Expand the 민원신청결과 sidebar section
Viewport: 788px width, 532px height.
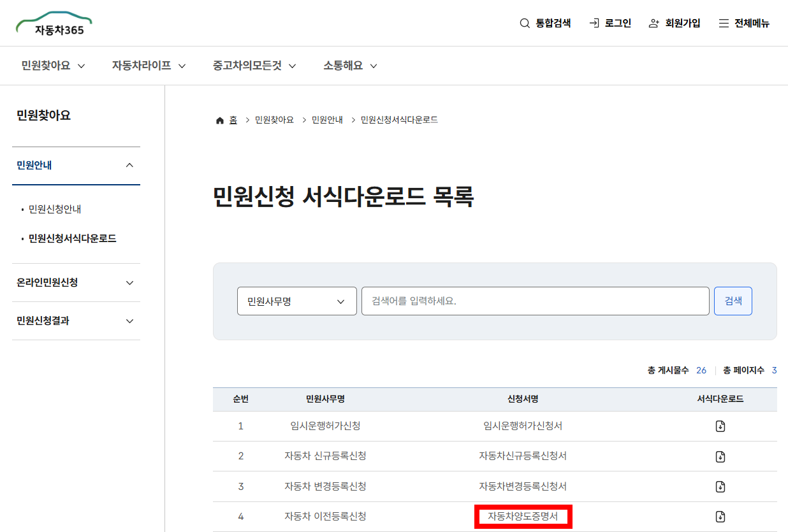tap(76, 321)
